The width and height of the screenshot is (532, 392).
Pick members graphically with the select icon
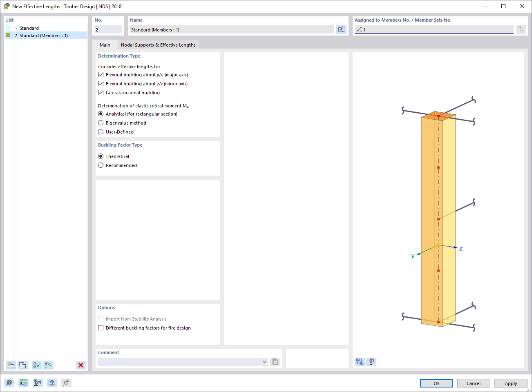point(521,29)
